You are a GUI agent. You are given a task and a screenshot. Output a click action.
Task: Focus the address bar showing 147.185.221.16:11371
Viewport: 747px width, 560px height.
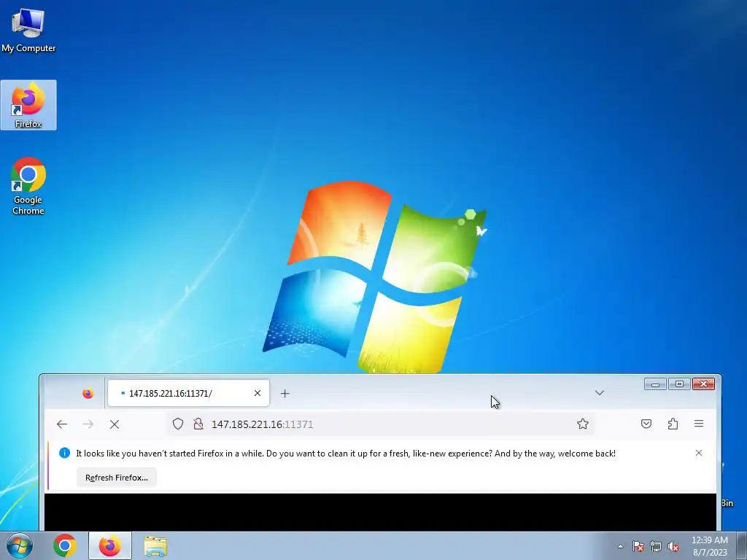pyautogui.click(x=381, y=424)
